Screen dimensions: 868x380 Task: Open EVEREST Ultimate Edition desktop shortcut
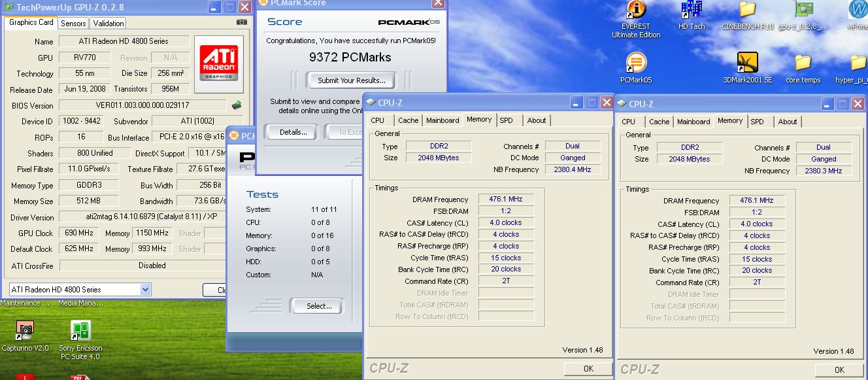[636, 18]
